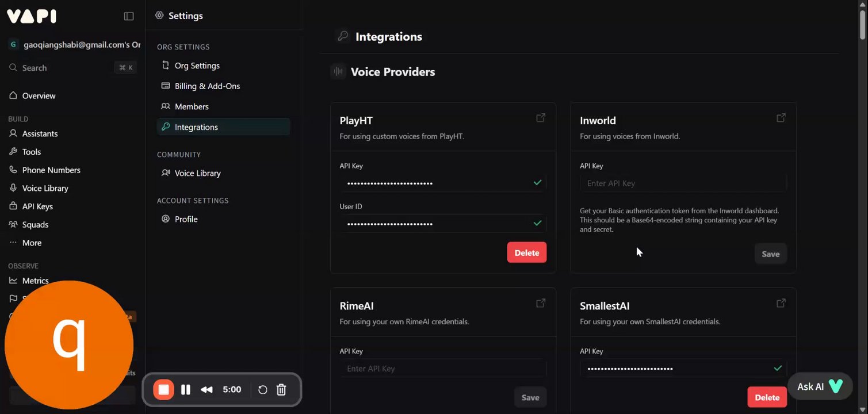Go to Billing & Add-Ons settings
Image resolution: width=868 pixels, height=414 pixels.
[207, 86]
